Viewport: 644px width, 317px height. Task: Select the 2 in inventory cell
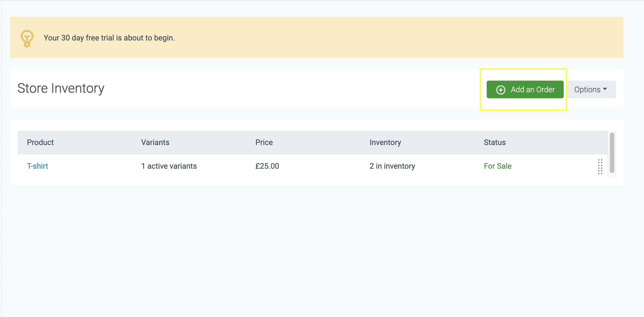[392, 166]
